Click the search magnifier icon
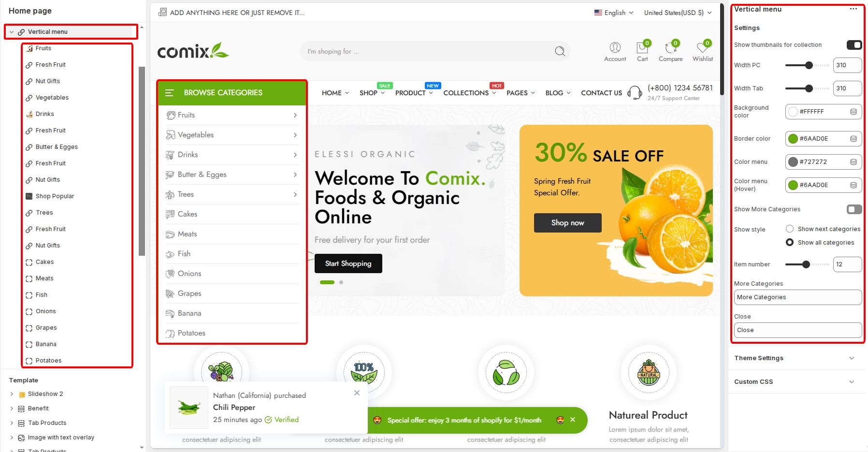Image resolution: width=868 pixels, height=452 pixels. coord(560,51)
